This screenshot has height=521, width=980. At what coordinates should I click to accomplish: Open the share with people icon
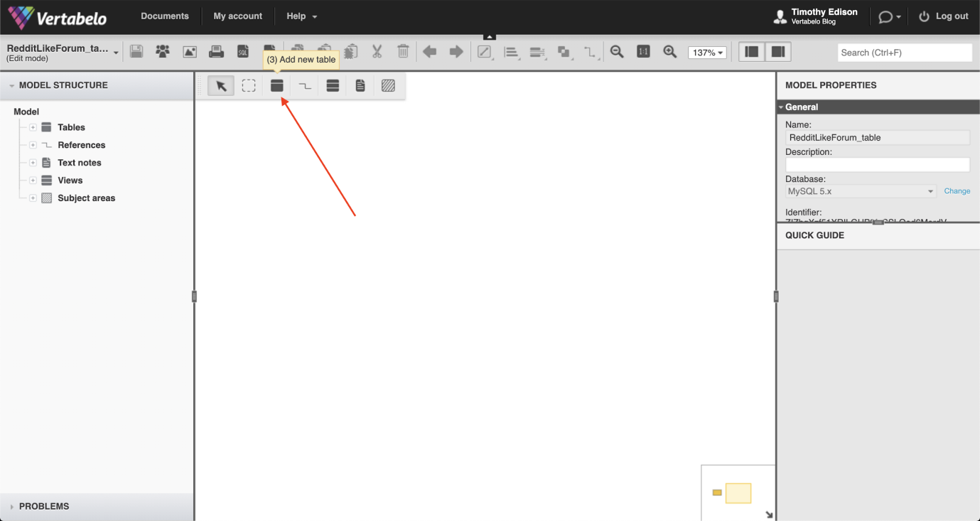(x=163, y=52)
